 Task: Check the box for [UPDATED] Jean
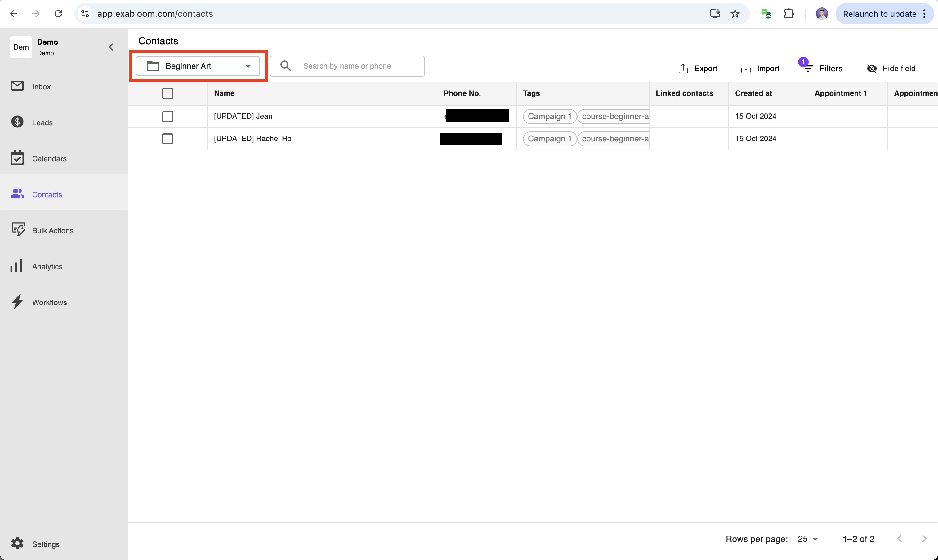click(167, 116)
